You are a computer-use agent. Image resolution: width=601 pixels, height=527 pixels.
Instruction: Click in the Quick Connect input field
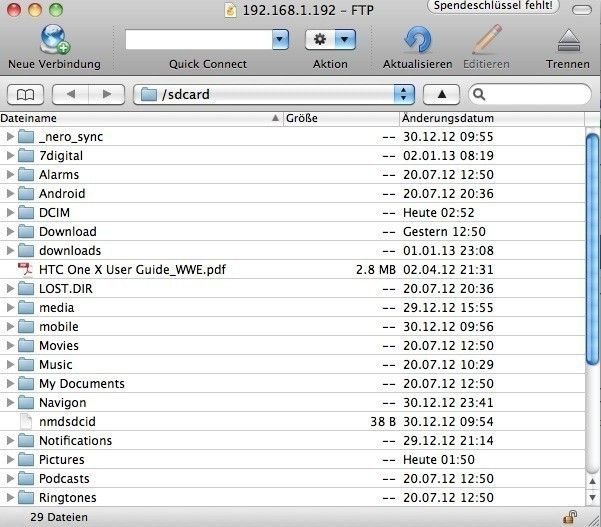coord(199,39)
